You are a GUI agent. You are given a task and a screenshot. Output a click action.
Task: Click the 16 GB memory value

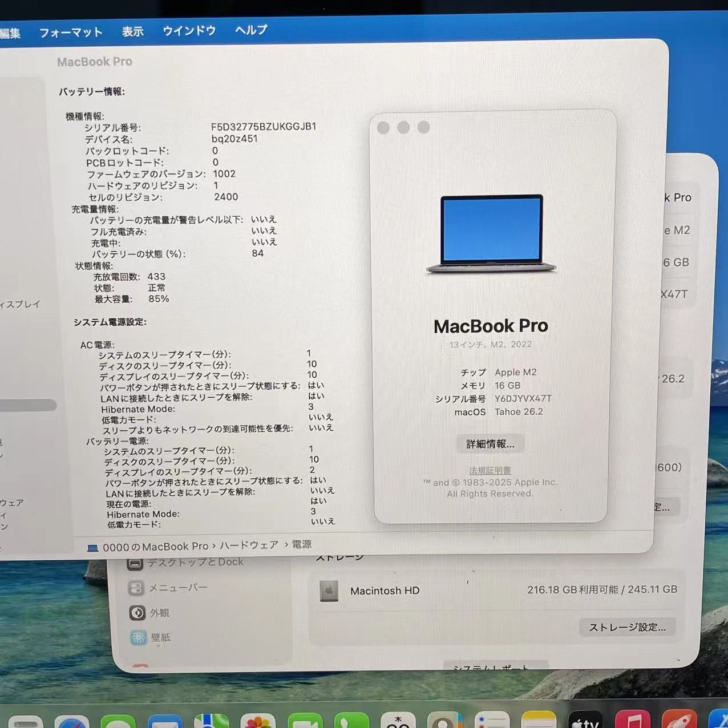(508, 386)
